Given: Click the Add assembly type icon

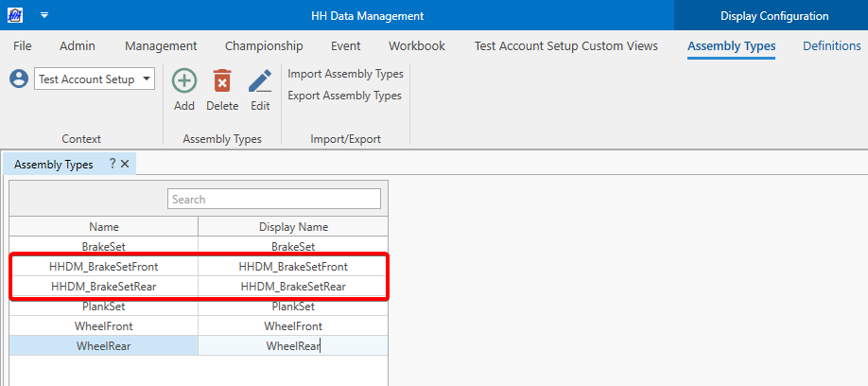Looking at the screenshot, I should pos(184,81).
